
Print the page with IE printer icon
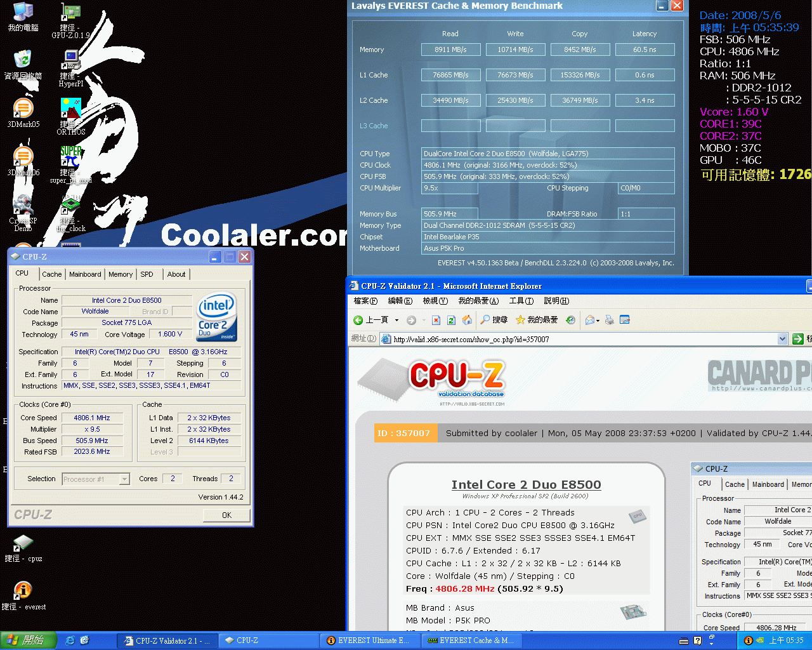coord(609,320)
